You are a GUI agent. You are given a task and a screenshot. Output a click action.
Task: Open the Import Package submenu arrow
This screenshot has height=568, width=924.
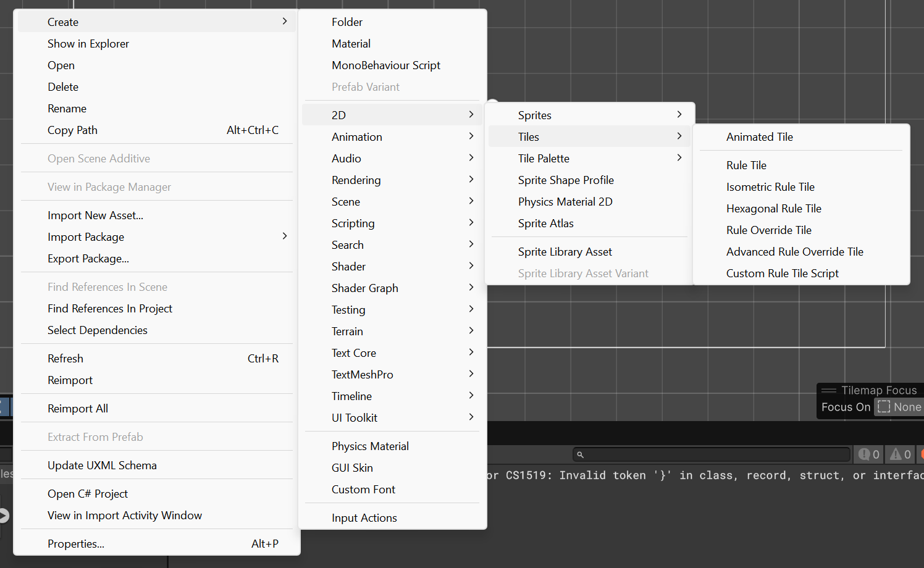click(x=284, y=236)
